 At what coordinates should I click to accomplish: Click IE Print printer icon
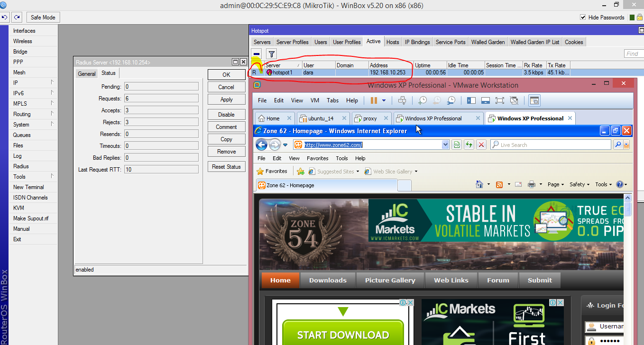[532, 184]
